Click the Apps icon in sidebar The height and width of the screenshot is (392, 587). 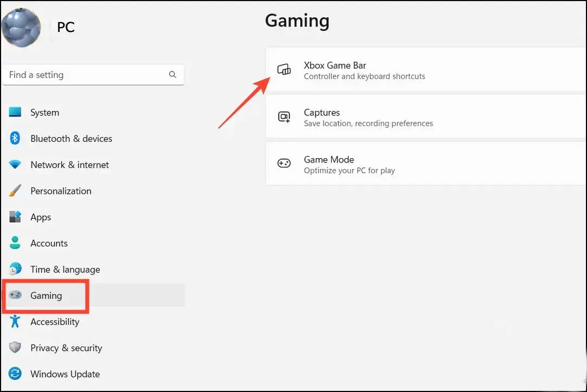click(15, 217)
